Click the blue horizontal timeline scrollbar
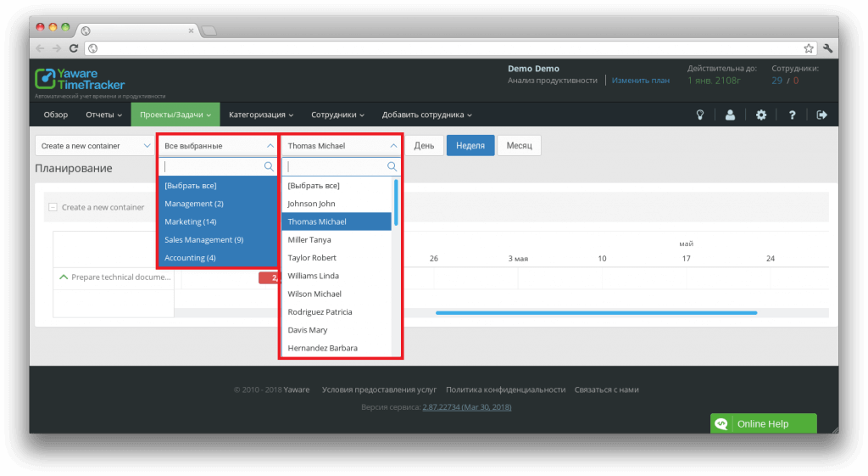The width and height of the screenshot is (868, 476). [596, 313]
